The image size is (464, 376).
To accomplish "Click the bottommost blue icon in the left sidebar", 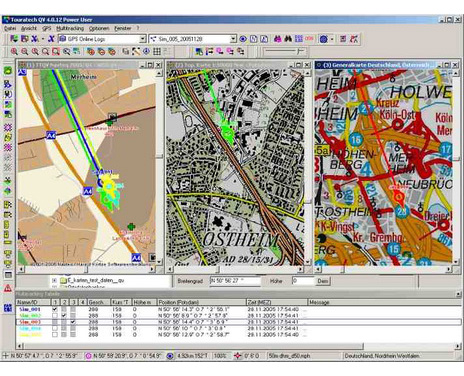I will [8, 308].
